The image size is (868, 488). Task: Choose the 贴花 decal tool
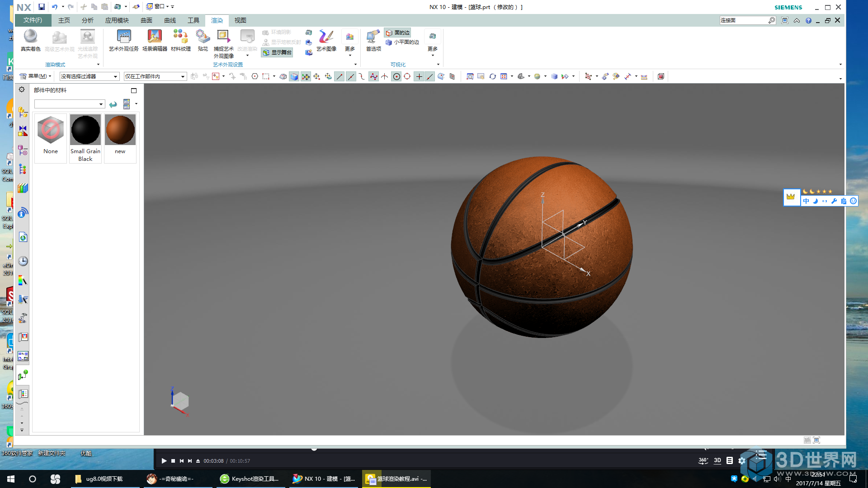203,41
